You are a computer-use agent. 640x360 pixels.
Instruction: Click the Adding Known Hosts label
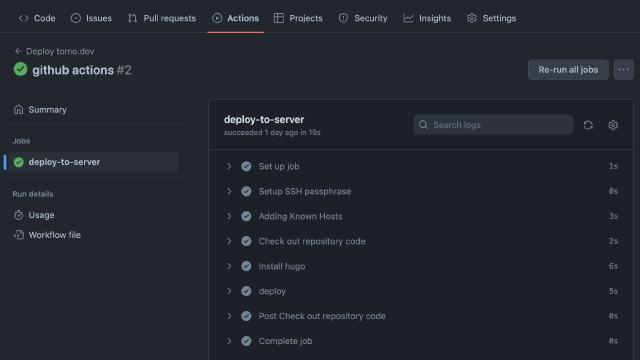[x=300, y=216]
